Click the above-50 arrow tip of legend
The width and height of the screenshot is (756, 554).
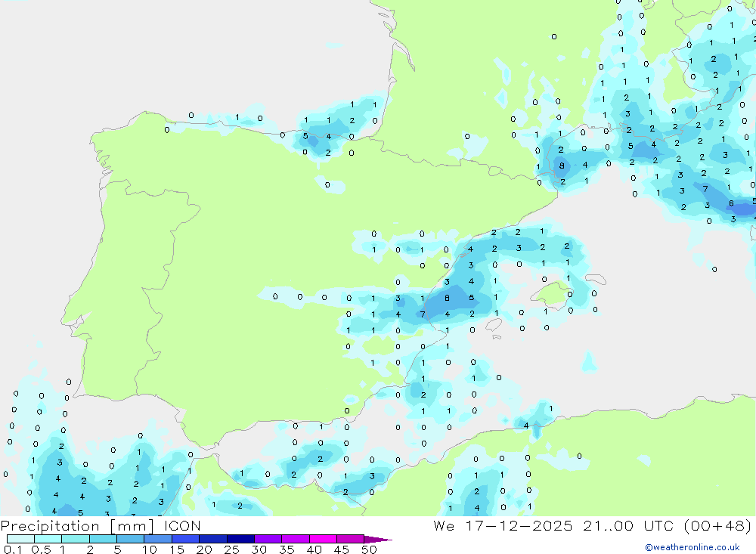point(378,540)
